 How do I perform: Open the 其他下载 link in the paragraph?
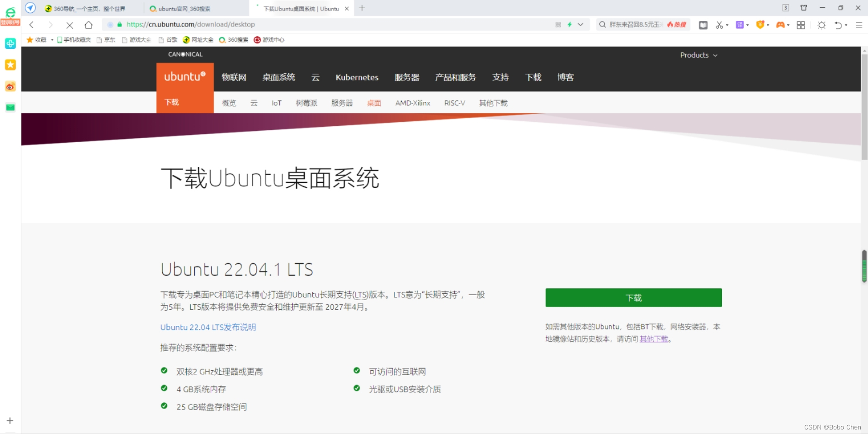(x=654, y=339)
